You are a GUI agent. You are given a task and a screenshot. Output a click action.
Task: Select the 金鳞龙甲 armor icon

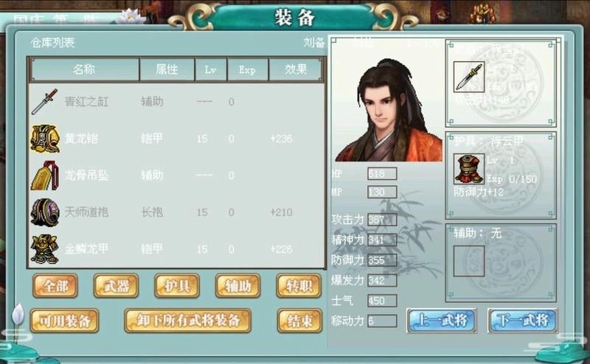coord(45,249)
